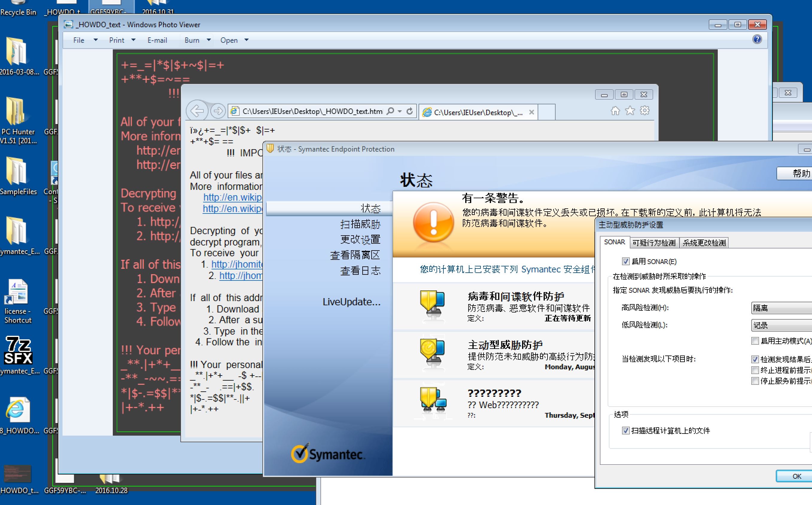Open the IE tools gear icon
The image size is (812, 505).
[x=644, y=111]
